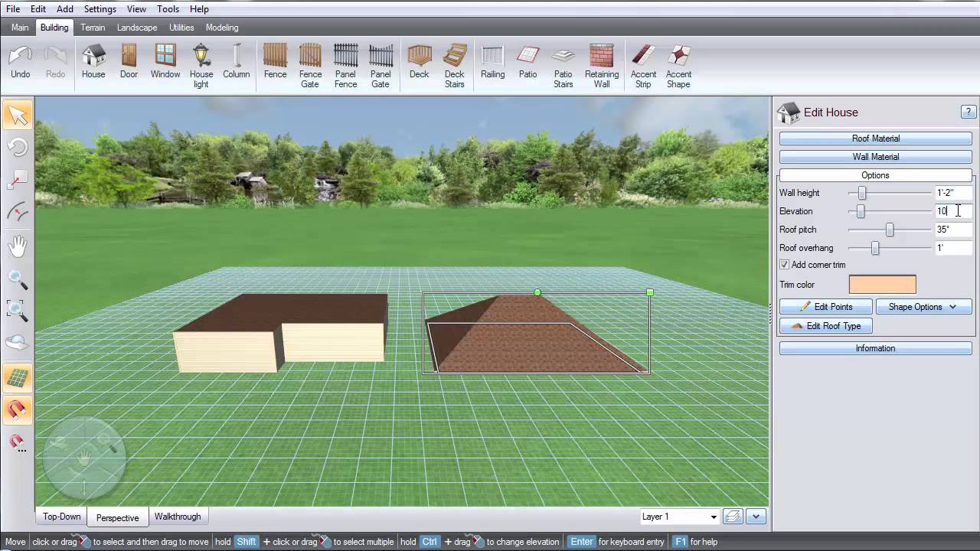Select the Panel Fence tool
The height and width of the screenshot is (551, 980).
[346, 66]
